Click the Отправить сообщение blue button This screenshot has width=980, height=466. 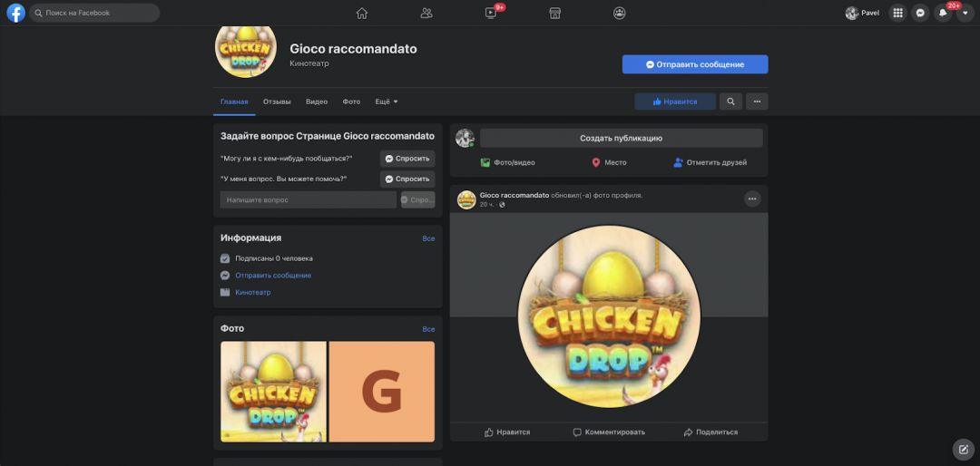pos(694,64)
